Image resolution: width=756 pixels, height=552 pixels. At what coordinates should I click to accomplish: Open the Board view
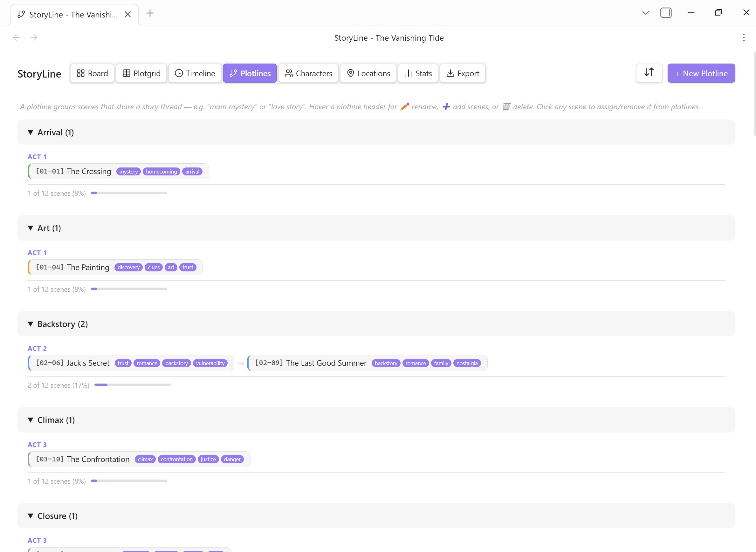[92, 73]
